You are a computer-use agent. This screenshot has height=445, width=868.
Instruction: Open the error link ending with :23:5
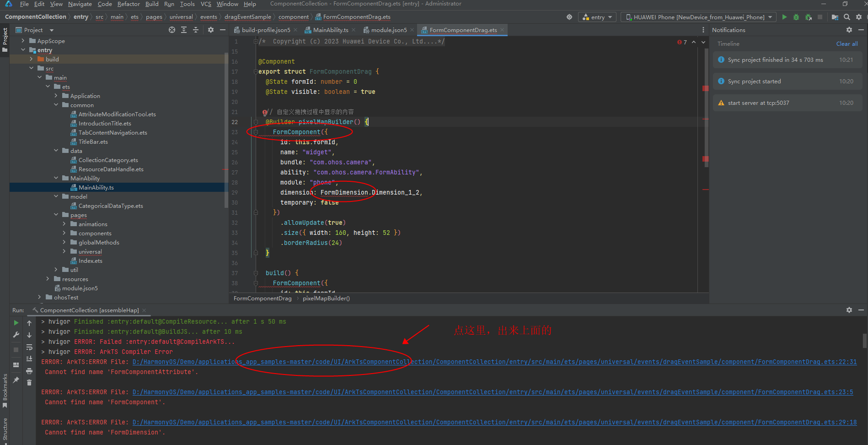493,392
